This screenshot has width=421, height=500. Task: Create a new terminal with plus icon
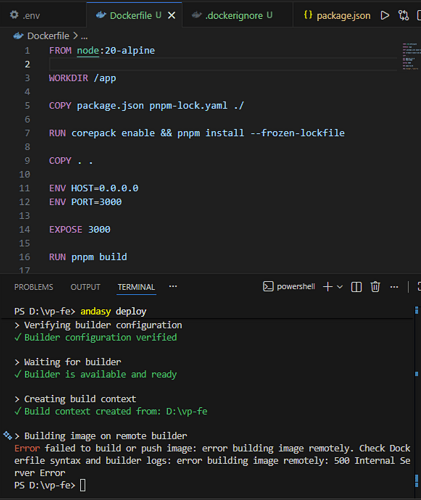pos(328,287)
